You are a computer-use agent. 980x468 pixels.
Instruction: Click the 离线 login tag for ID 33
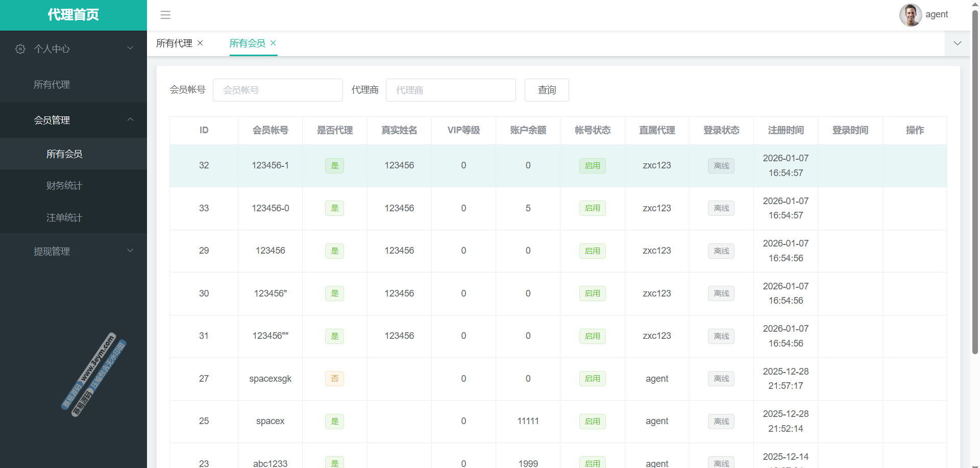pos(721,208)
